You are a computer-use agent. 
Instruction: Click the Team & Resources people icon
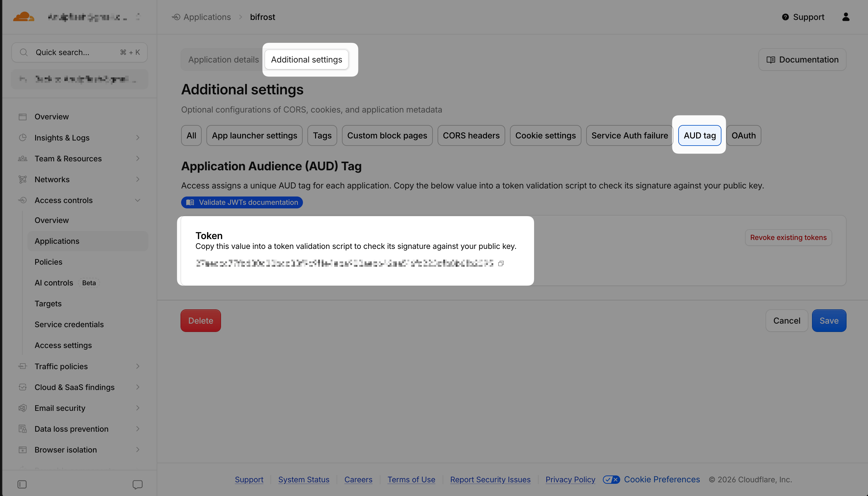click(23, 158)
